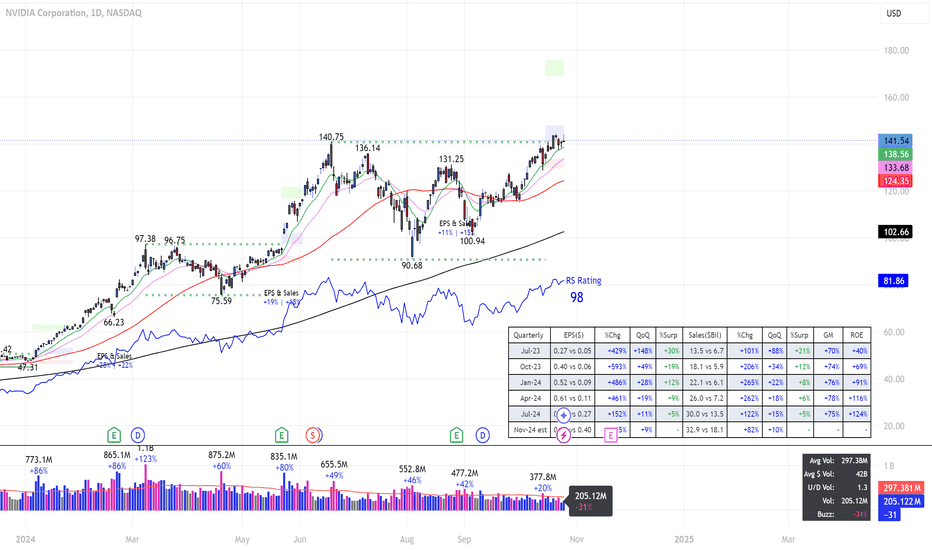
Task: Click the 0.27 vs 0.05 EPS cell
Action: tap(572, 351)
